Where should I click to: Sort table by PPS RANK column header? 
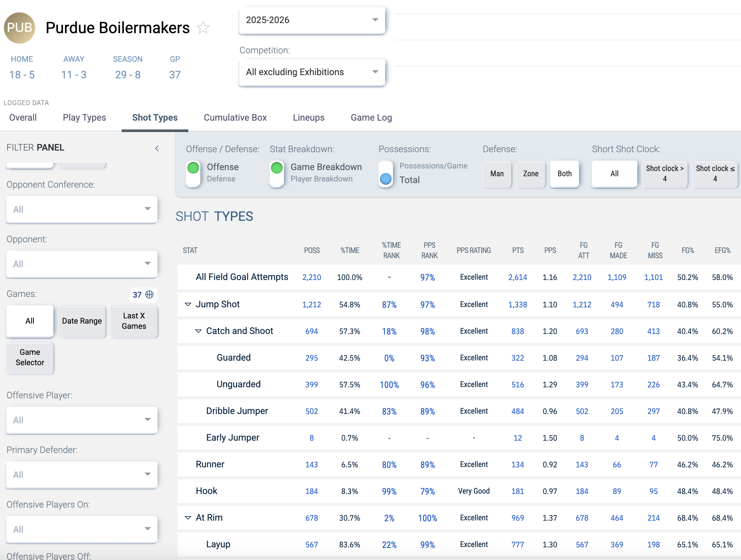[x=429, y=250]
